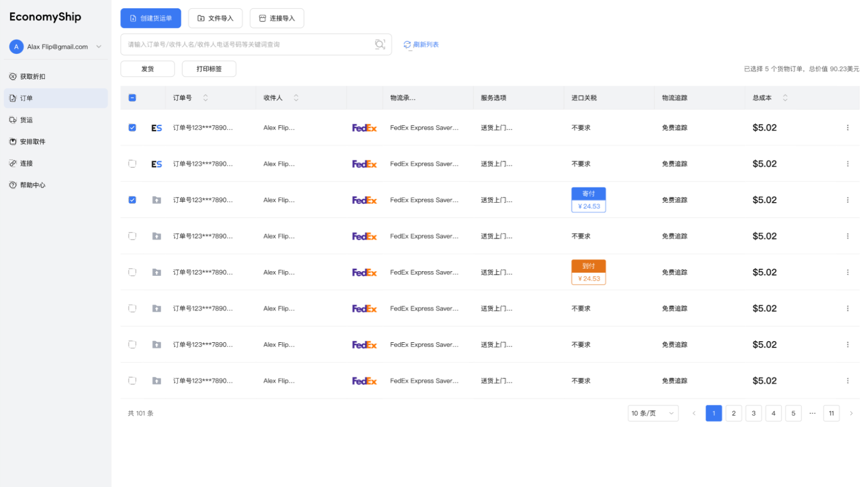Click the search icon in the search box
The image size is (868, 487).
380,44
